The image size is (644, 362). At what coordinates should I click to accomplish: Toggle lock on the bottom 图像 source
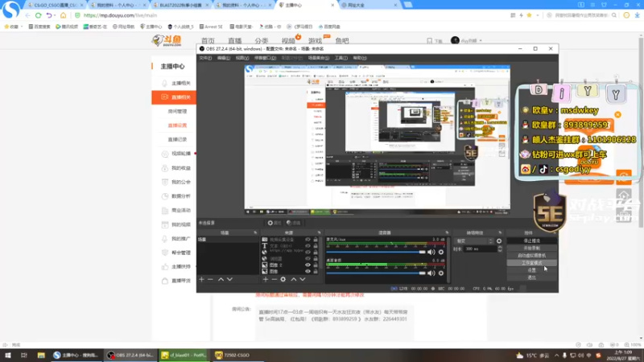[x=316, y=271]
